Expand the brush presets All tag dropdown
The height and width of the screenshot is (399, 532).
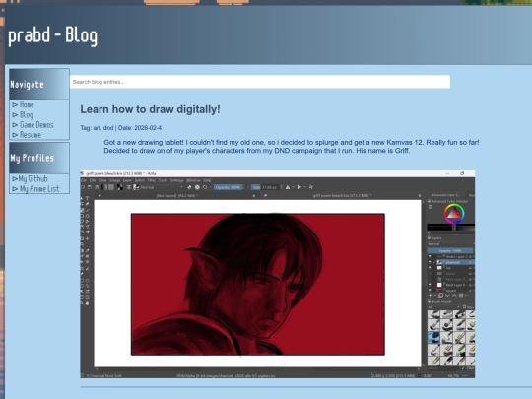tap(443, 307)
